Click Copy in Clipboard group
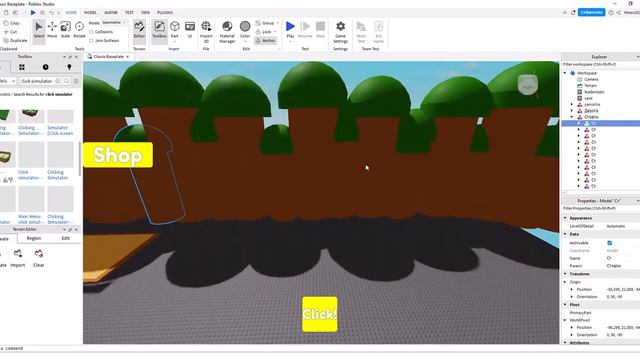The image size is (640, 360). click(x=11, y=23)
